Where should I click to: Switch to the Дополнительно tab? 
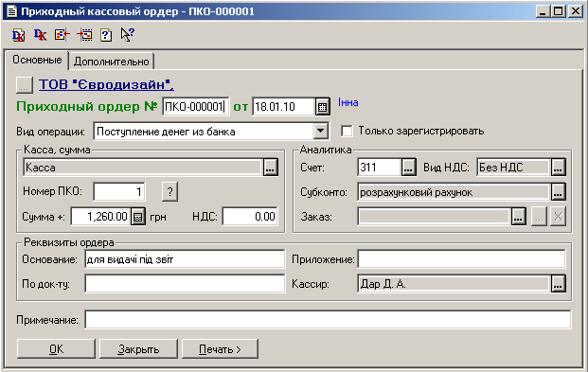click(x=112, y=62)
